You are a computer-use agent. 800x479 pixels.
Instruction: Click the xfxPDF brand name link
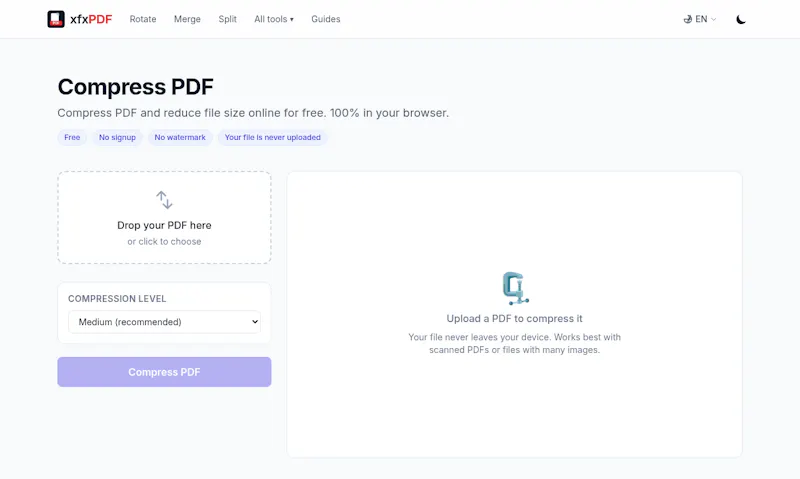click(x=91, y=19)
